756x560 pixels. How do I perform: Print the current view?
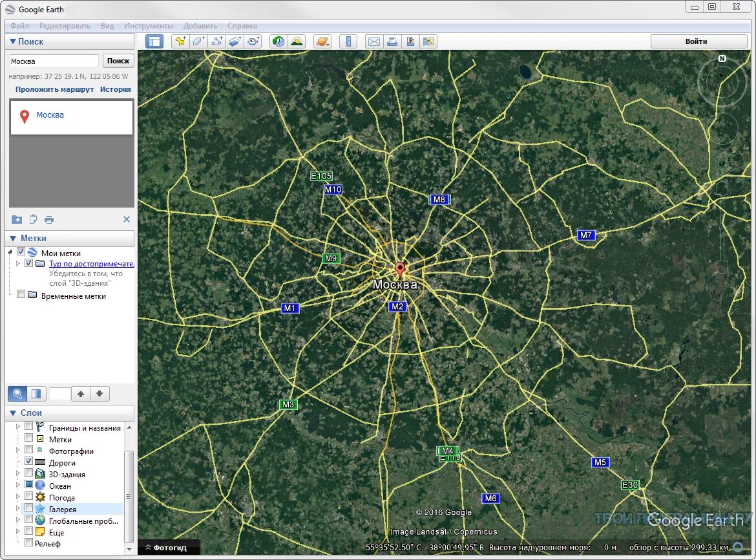tap(392, 41)
